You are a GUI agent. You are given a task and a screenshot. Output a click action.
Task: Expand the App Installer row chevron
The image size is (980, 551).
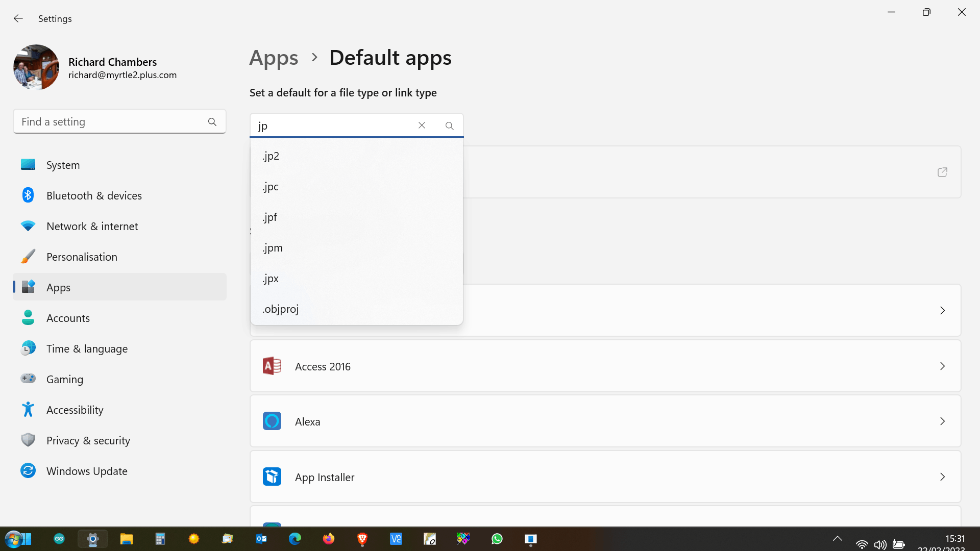click(942, 477)
